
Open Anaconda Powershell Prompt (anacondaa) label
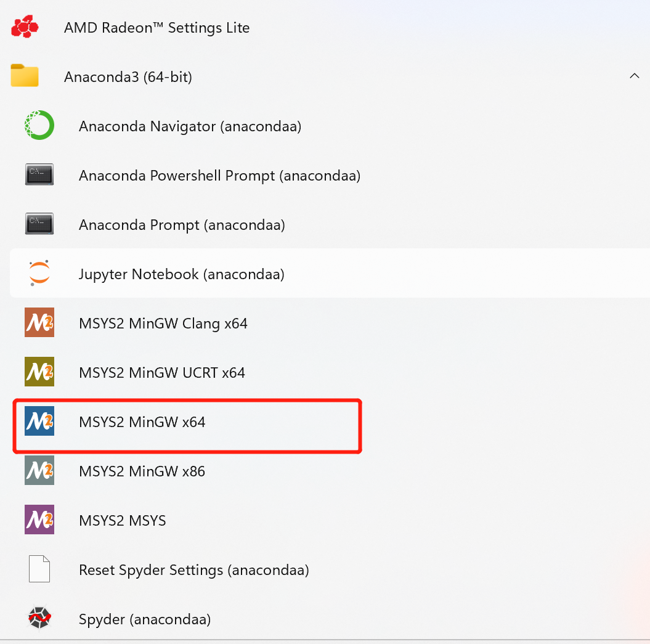220,176
